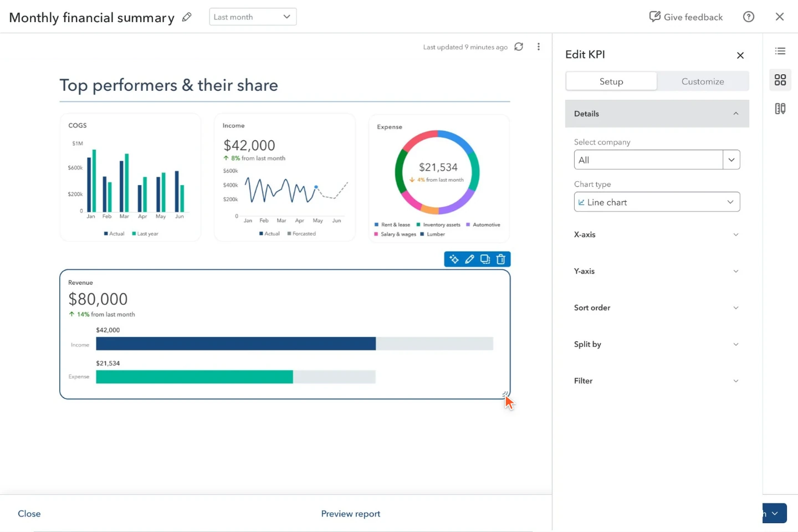Image resolution: width=798 pixels, height=532 pixels.
Task: Click the Last updated 9 minutes ago text
Action: click(x=465, y=47)
